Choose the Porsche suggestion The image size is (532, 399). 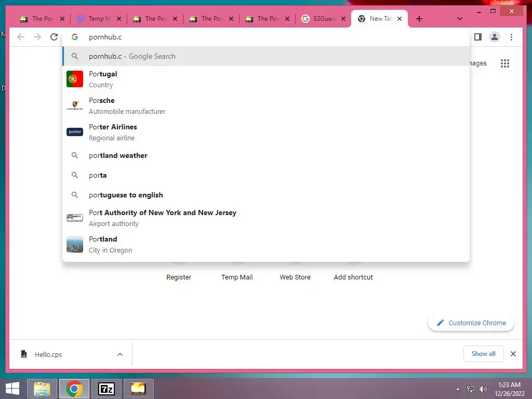[x=266, y=105]
